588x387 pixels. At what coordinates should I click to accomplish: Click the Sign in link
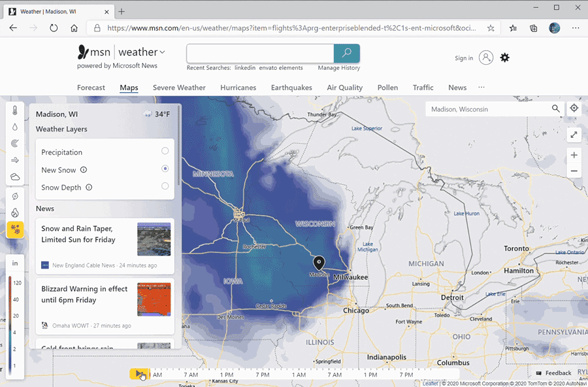point(464,58)
